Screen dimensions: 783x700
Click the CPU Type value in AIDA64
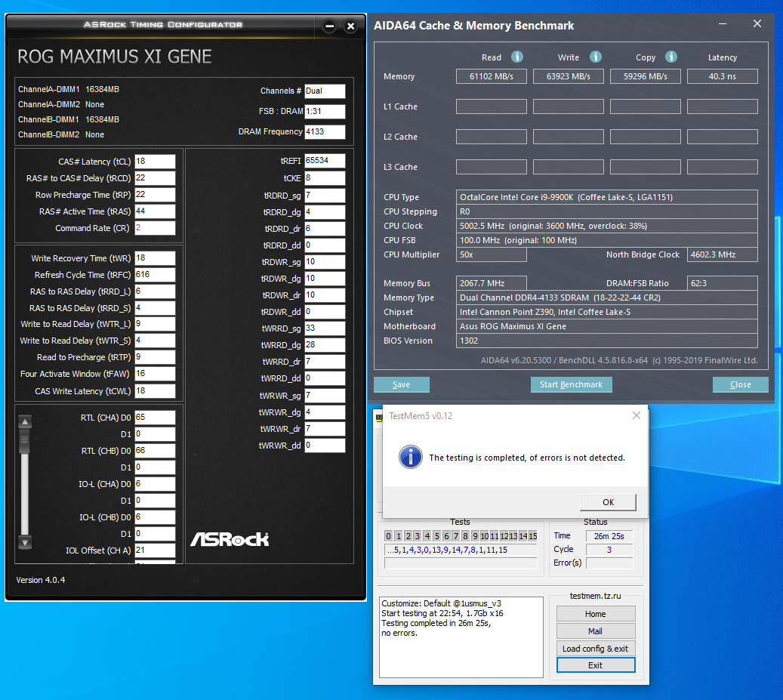pyautogui.click(x=607, y=197)
